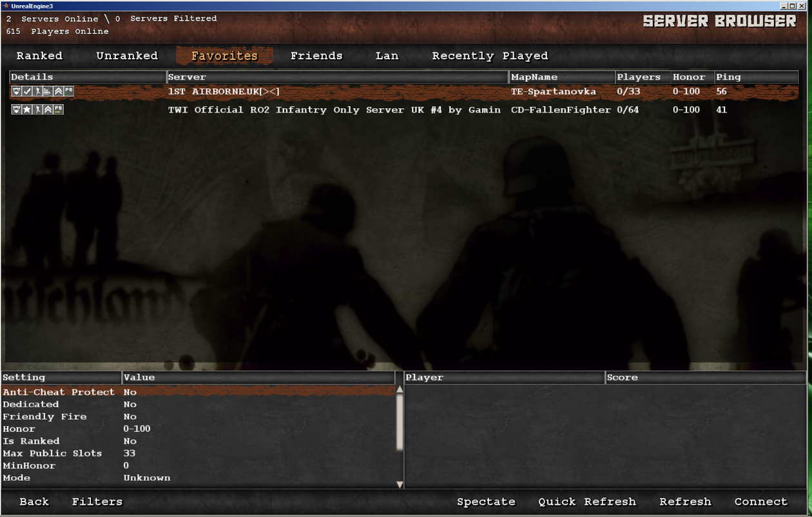Open the Filters options
Screen dimensions: 812x517
click(97, 502)
